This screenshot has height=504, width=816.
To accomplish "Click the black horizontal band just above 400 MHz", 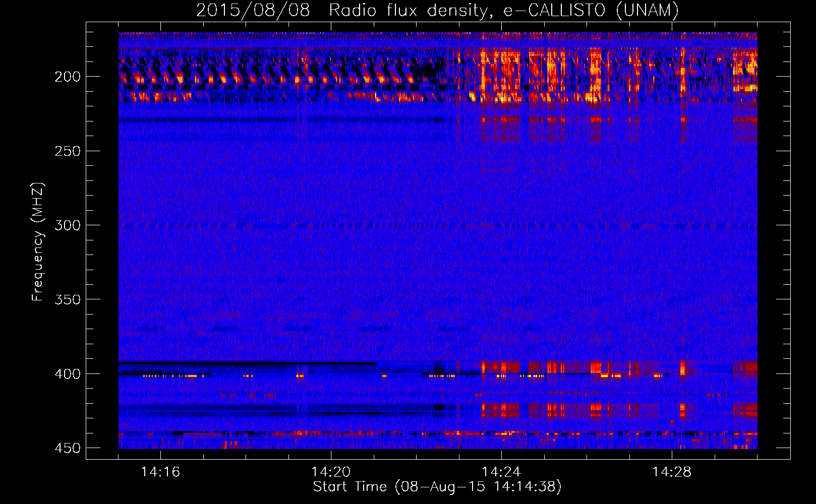I will coord(247,363).
